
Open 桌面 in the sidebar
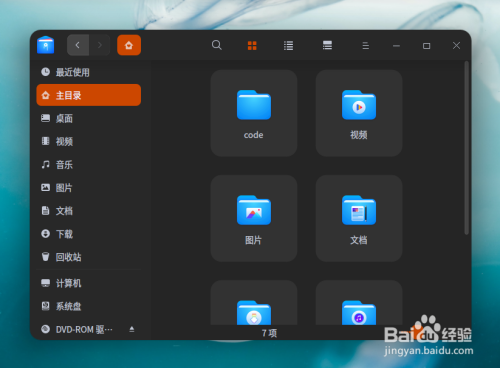89,118
